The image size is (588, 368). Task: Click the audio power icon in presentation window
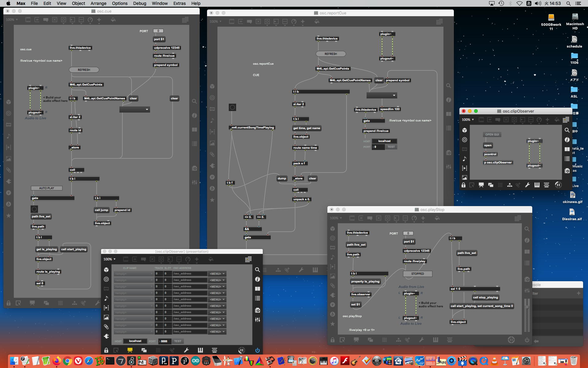[257, 350]
